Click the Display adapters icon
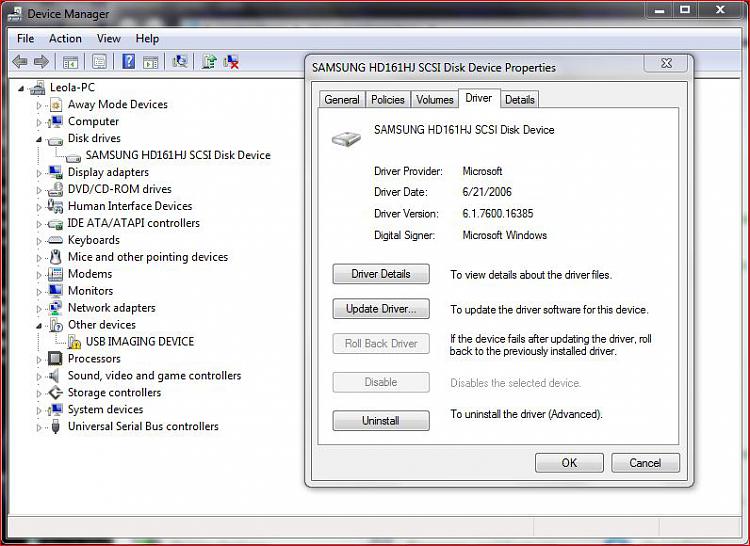 pyautogui.click(x=55, y=172)
